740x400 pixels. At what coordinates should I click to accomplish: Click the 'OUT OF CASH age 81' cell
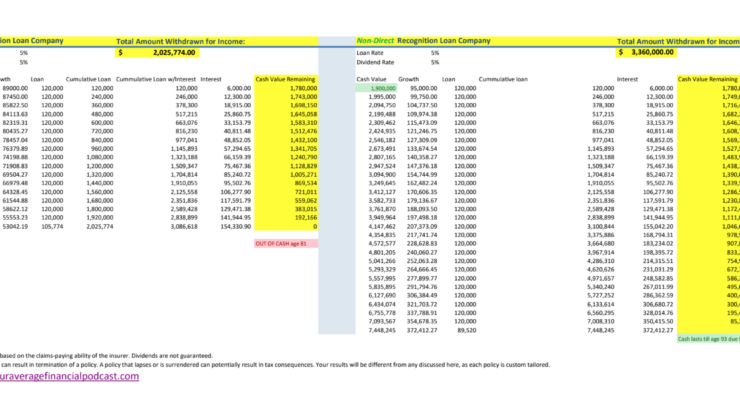[286, 244]
